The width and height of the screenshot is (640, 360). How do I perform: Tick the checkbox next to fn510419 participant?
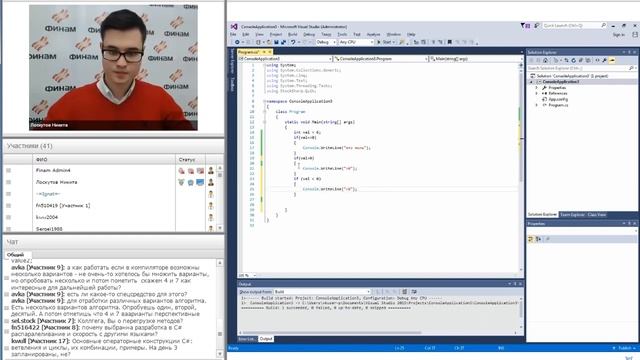point(9,206)
